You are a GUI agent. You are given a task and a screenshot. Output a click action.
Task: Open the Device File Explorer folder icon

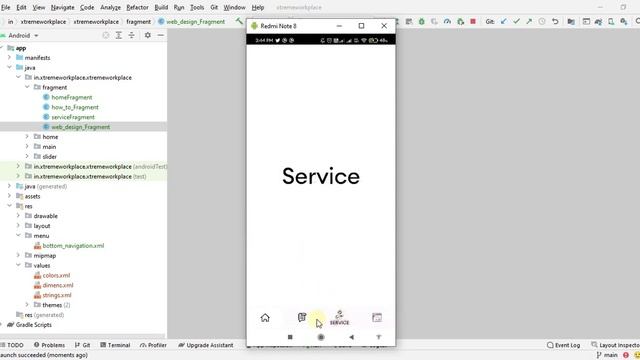click(x=571, y=22)
